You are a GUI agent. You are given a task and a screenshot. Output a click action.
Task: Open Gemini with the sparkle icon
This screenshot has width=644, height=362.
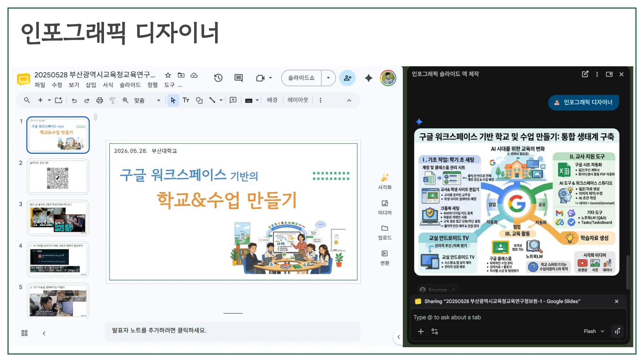coord(369,78)
